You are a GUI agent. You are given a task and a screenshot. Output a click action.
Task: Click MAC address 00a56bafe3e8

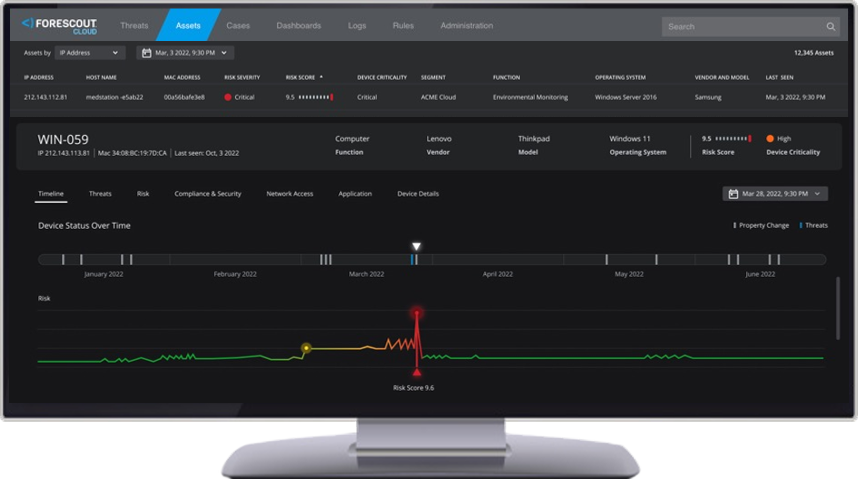click(x=184, y=97)
